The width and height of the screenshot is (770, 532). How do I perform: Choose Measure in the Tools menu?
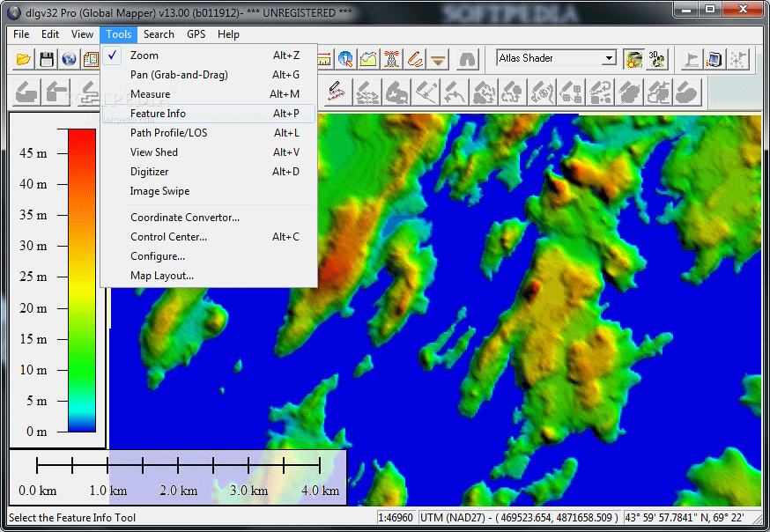[x=209, y=94]
